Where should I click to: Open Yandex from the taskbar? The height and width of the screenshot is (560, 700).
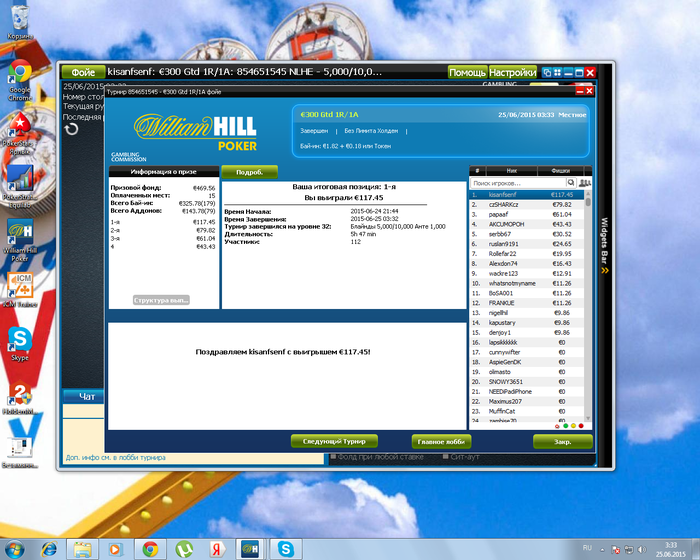217,549
